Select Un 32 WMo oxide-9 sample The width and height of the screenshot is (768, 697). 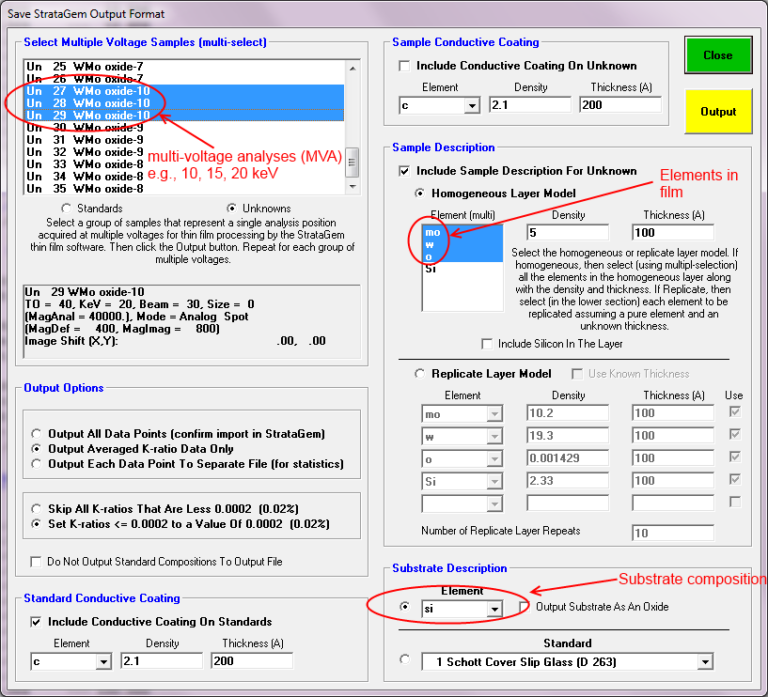point(184,152)
